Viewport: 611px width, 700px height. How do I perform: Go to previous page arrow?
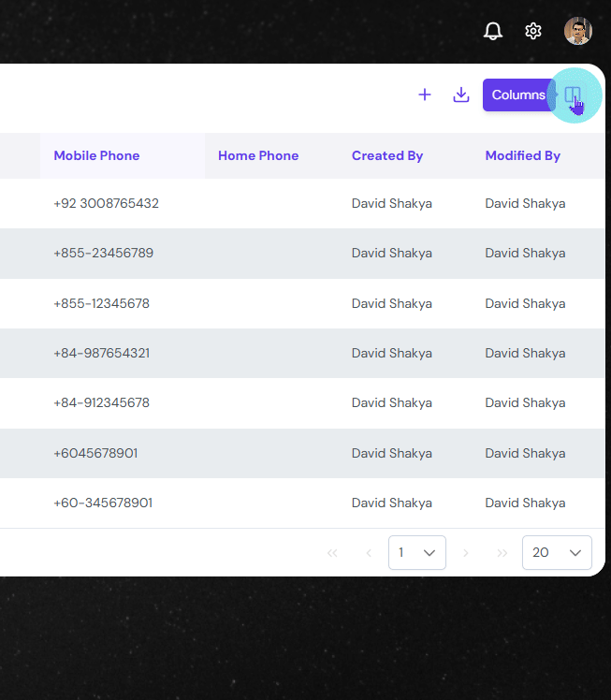[x=368, y=553]
